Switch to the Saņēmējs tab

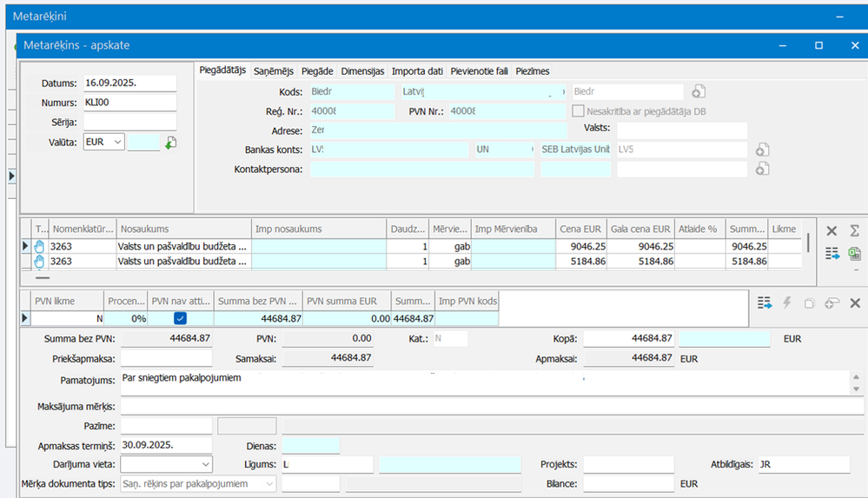pyautogui.click(x=274, y=71)
